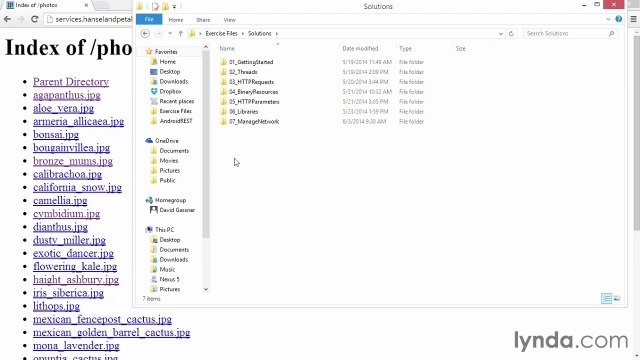Image resolution: width=640 pixels, height=360 pixels.
Task: Click the 03_HTTPRequests folder icon
Action: (223, 82)
